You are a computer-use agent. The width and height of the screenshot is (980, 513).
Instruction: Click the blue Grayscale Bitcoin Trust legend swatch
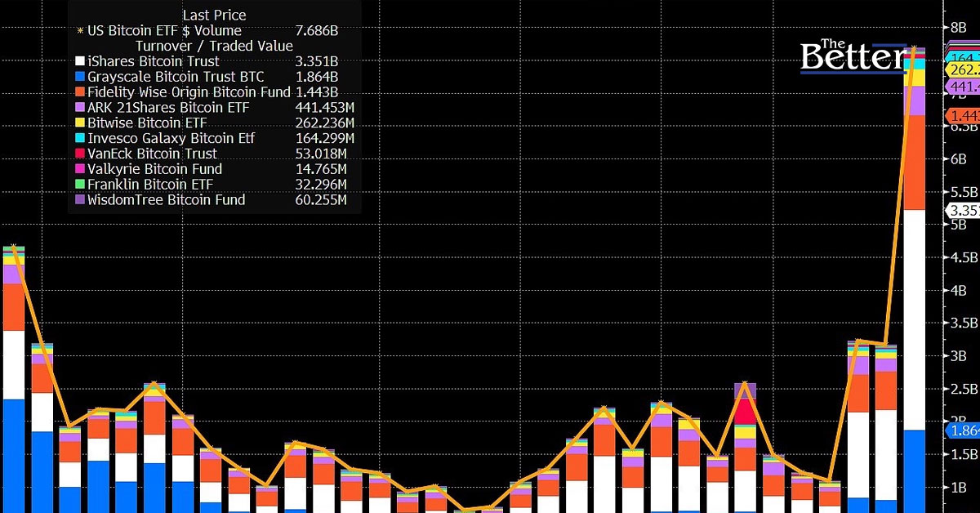pyautogui.click(x=79, y=77)
